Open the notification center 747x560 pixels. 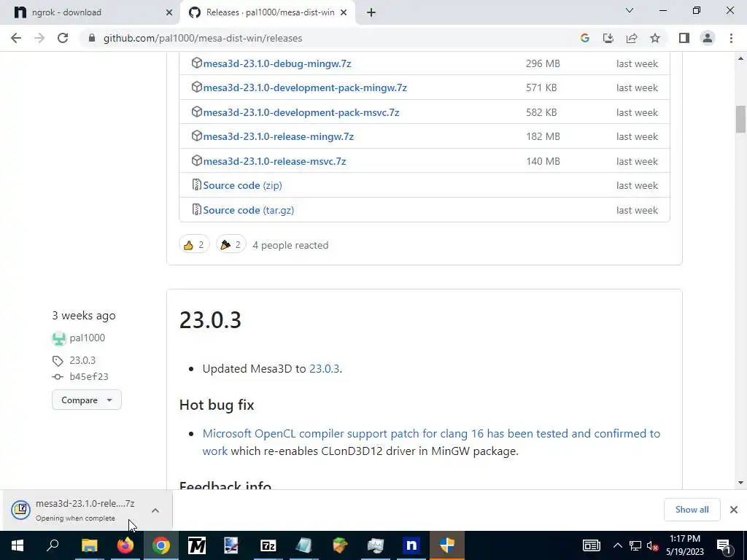coord(724,545)
